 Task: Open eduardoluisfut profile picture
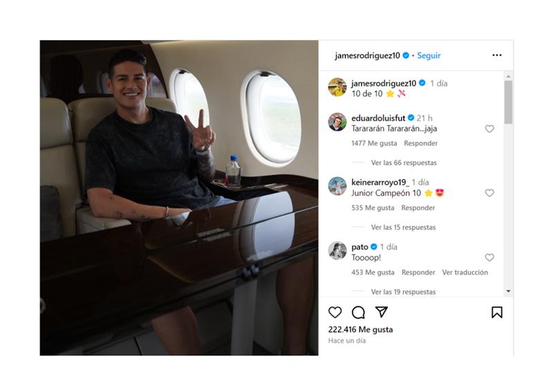click(x=337, y=122)
